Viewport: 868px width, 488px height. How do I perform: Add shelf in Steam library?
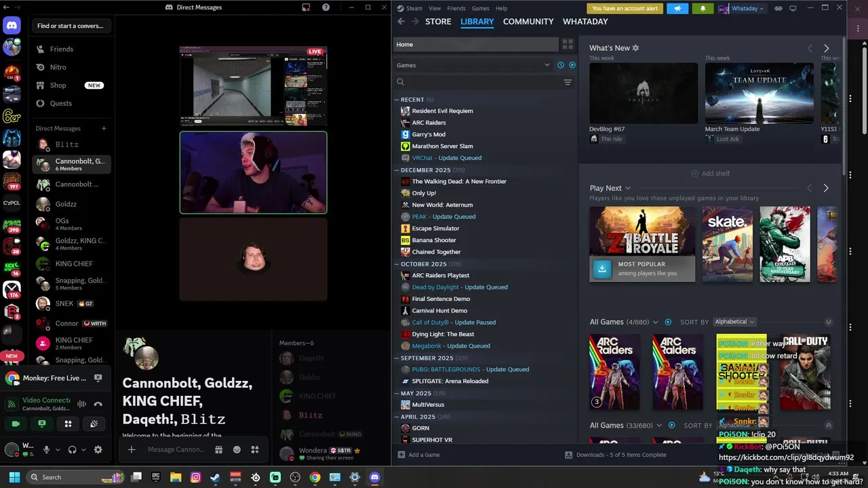(710, 174)
